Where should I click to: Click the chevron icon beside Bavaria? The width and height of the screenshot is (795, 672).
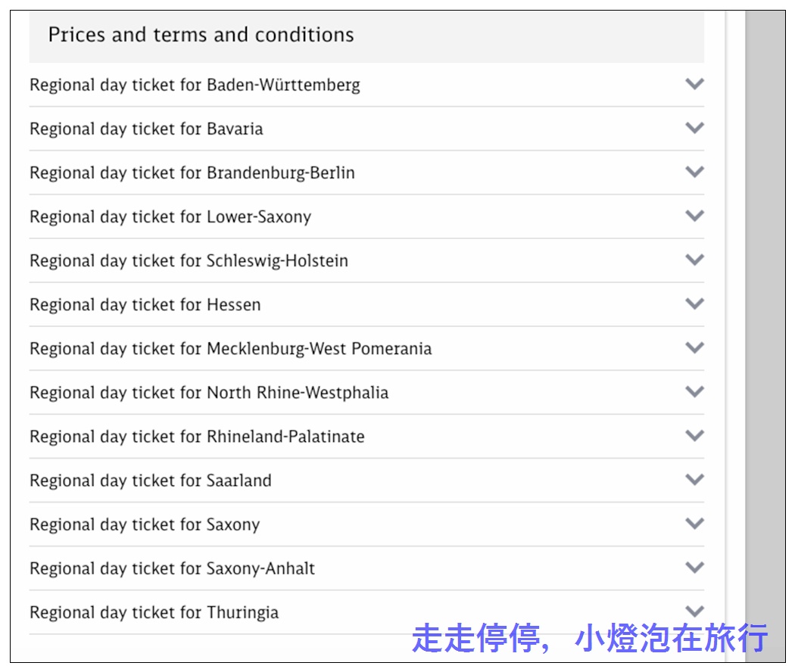[x=694, y=128]
